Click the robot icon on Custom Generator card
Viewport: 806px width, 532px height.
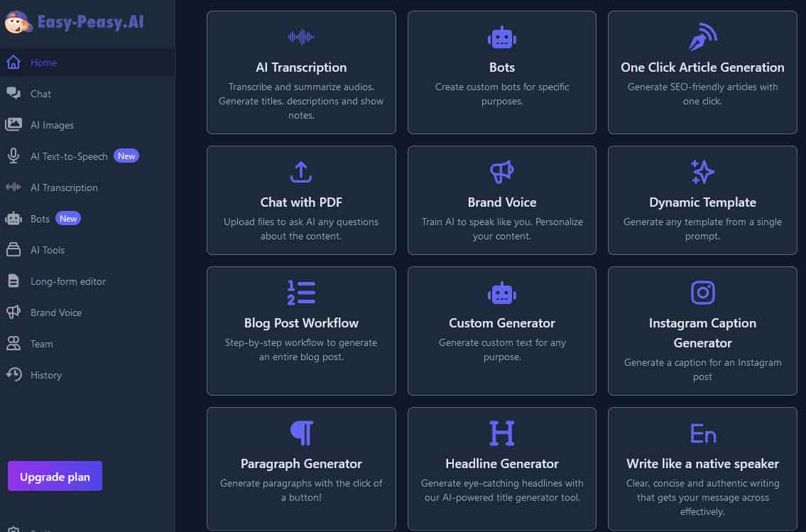[501, 293]
